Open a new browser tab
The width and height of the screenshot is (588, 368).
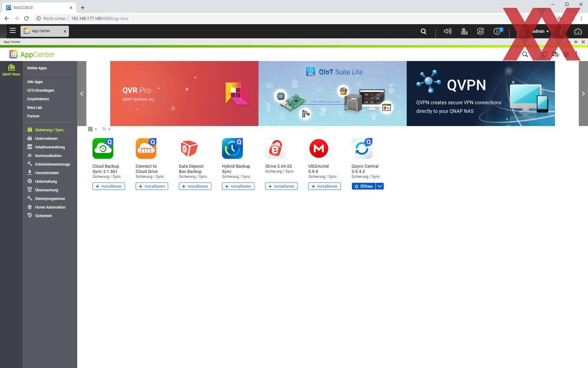click(x=83, y=7)
